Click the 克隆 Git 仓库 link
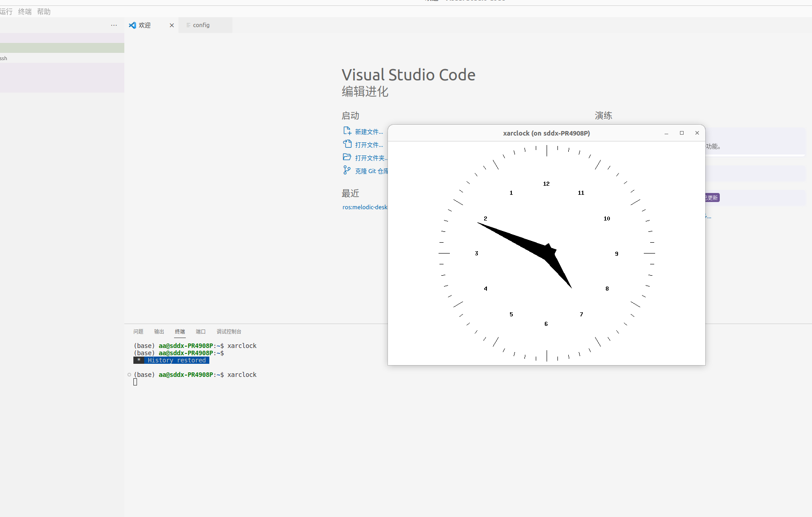The image size is (812, 517). pyautogui.click(x=371, y=171)
